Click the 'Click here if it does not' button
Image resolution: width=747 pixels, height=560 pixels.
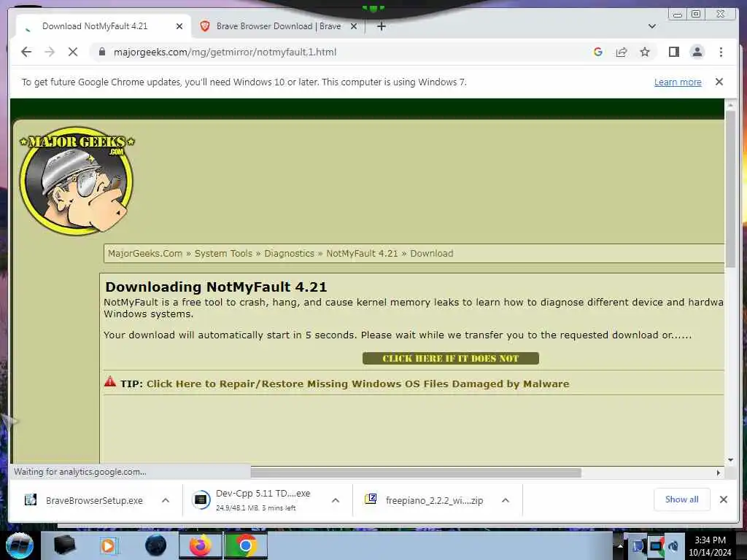pyautogui.click(x=450, y=358)
